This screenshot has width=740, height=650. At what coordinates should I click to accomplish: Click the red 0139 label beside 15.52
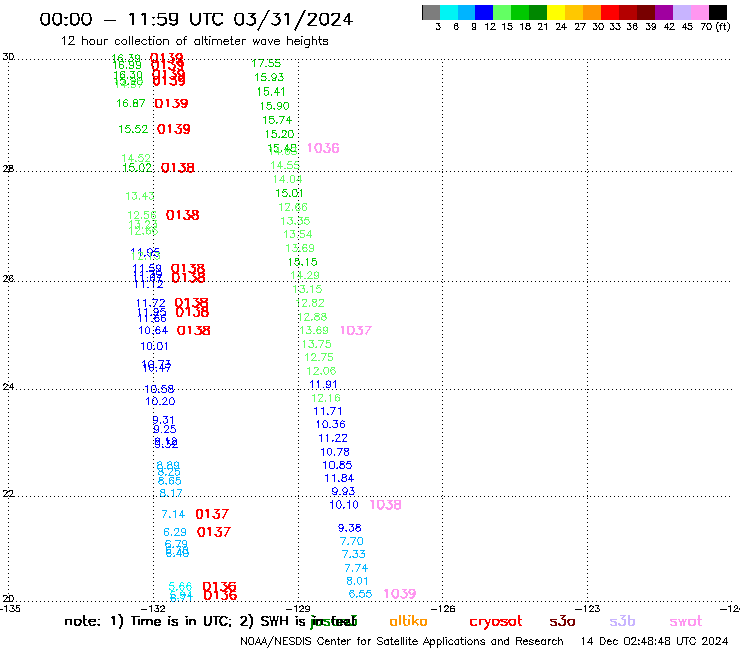[x=174, y=129]
